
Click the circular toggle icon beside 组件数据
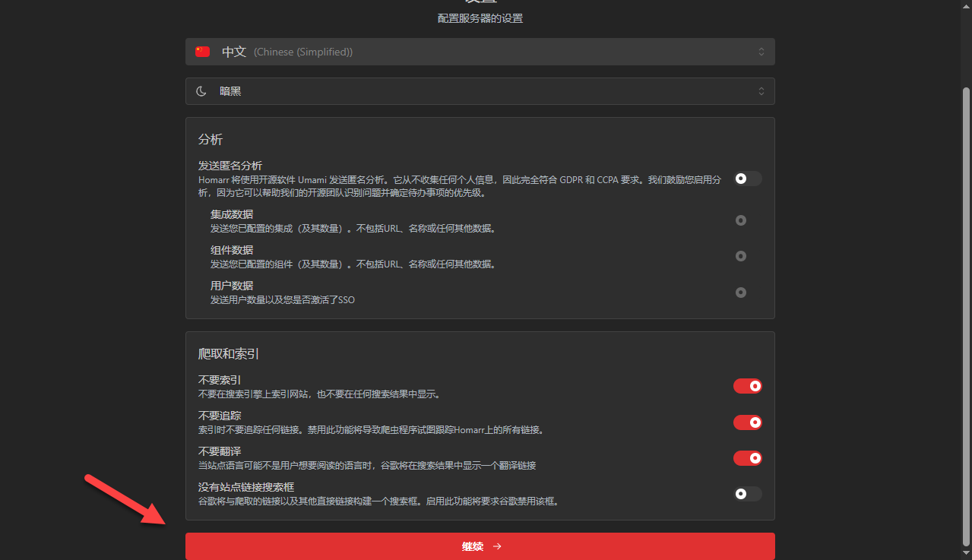point(740,256)
